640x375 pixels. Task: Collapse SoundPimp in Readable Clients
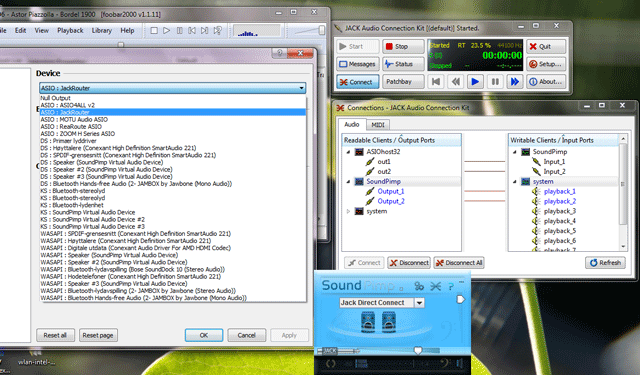(x=349, y=182)
